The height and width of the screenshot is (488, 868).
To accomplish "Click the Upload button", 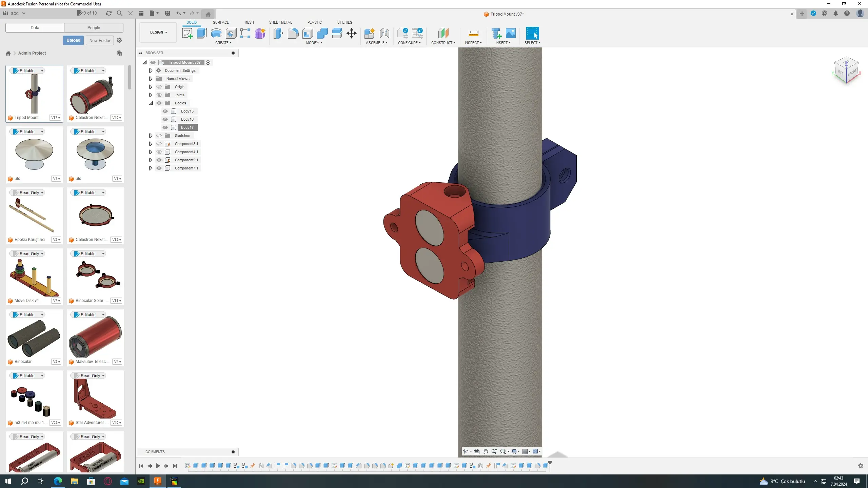I will [73, 40].
